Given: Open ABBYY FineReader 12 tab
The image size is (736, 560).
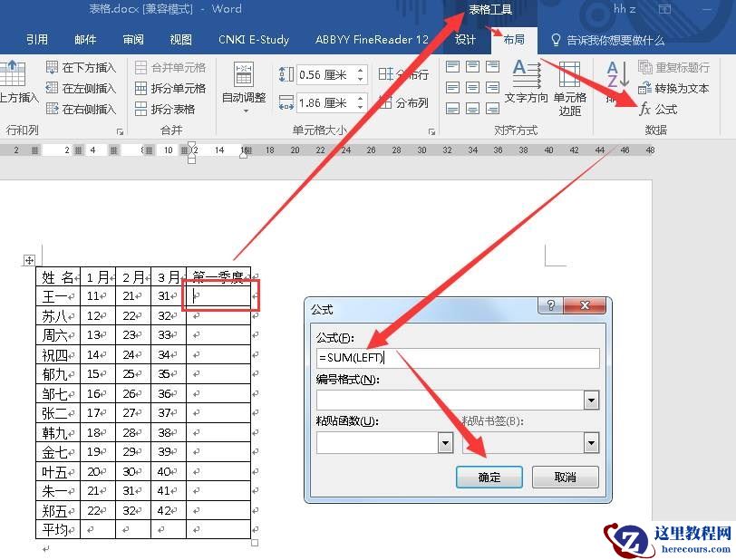Looking at the screenshot, I should (372, 40).
